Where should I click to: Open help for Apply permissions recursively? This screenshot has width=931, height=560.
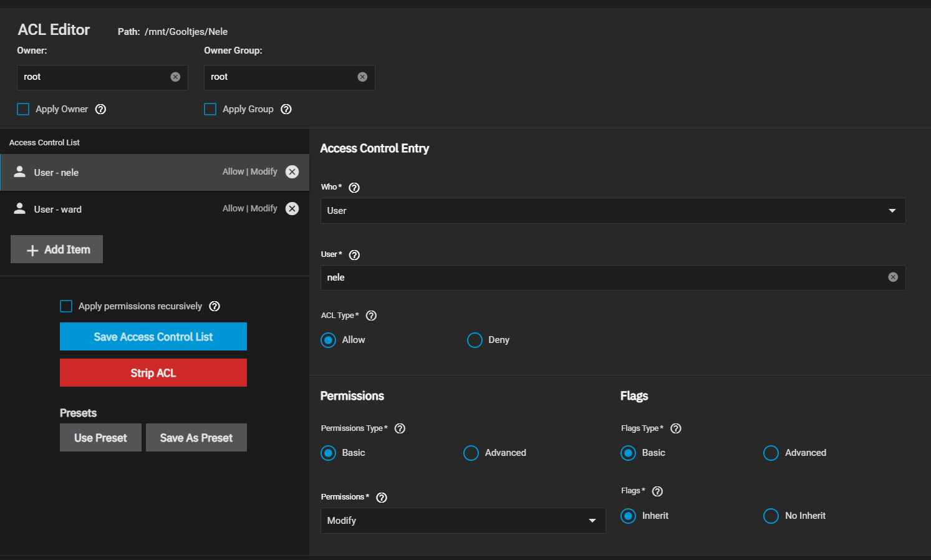tap(215, 306)
